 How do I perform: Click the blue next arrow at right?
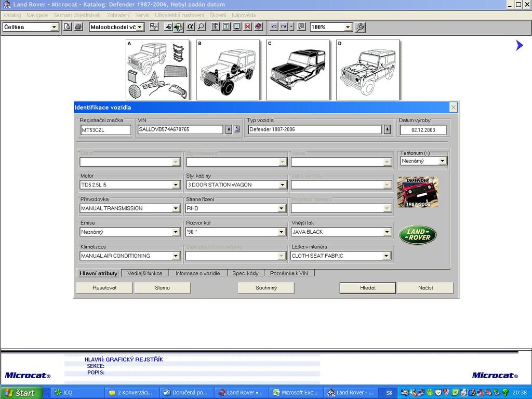pos(519,46)
